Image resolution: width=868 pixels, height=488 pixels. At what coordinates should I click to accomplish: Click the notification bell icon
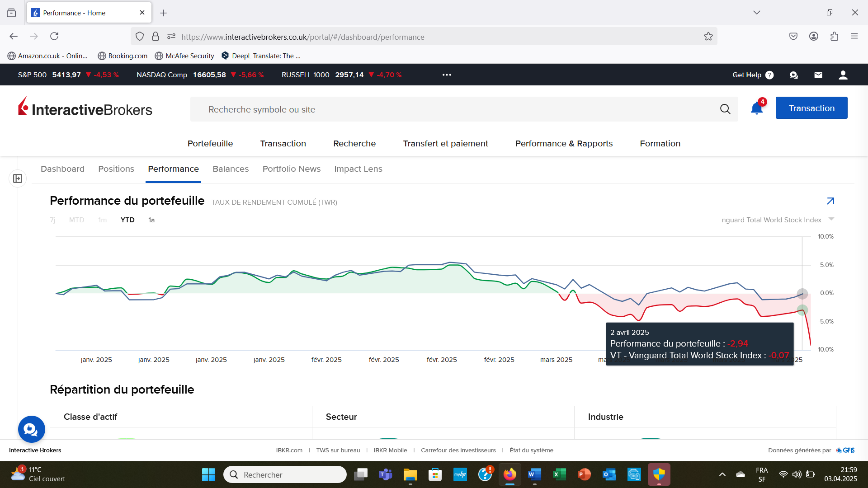point(757,108)
